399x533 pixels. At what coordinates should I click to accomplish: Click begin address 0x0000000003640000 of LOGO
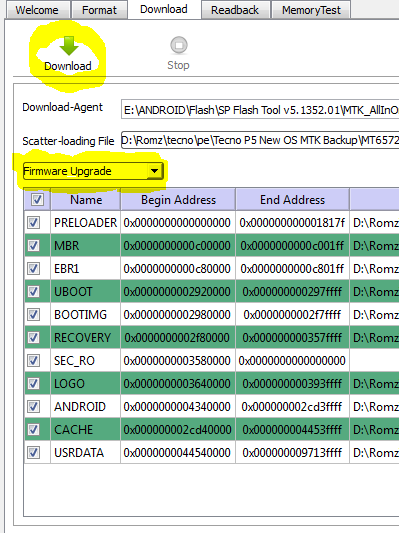tap(178, 384)
